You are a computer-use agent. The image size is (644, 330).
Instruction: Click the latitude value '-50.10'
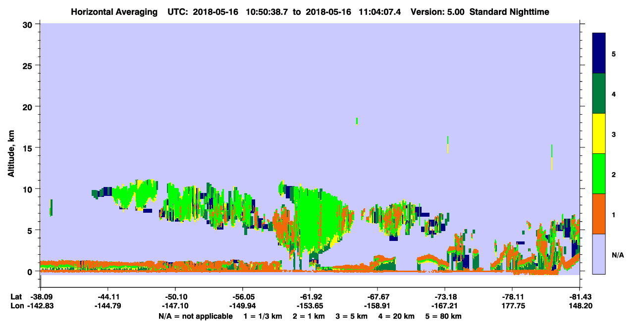[x=175, y=297]
